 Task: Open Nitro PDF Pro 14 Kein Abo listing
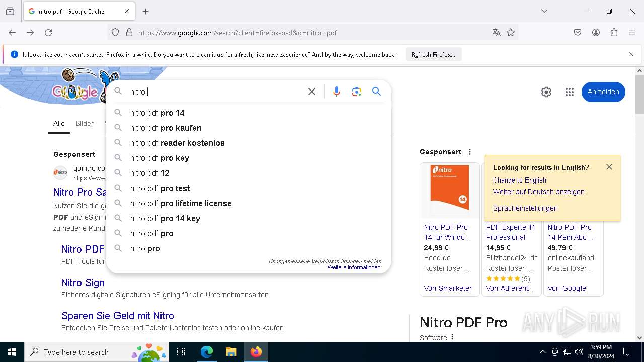571,232
